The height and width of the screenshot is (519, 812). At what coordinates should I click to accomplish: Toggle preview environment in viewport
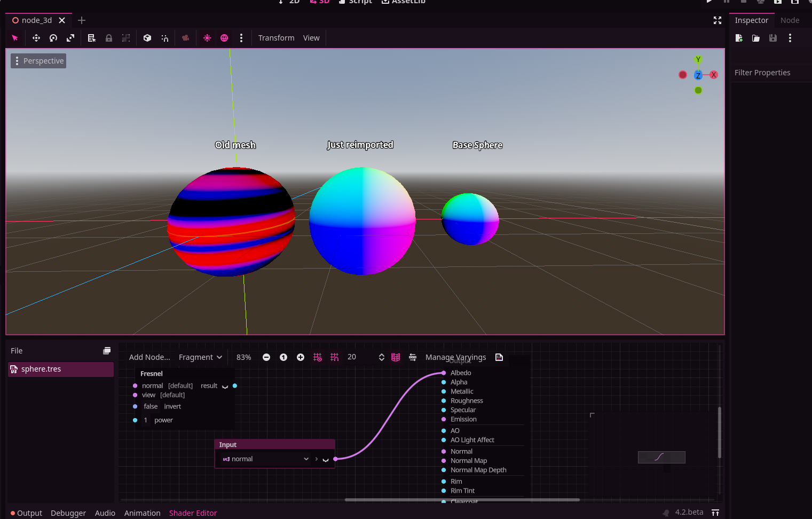(224, 38)
